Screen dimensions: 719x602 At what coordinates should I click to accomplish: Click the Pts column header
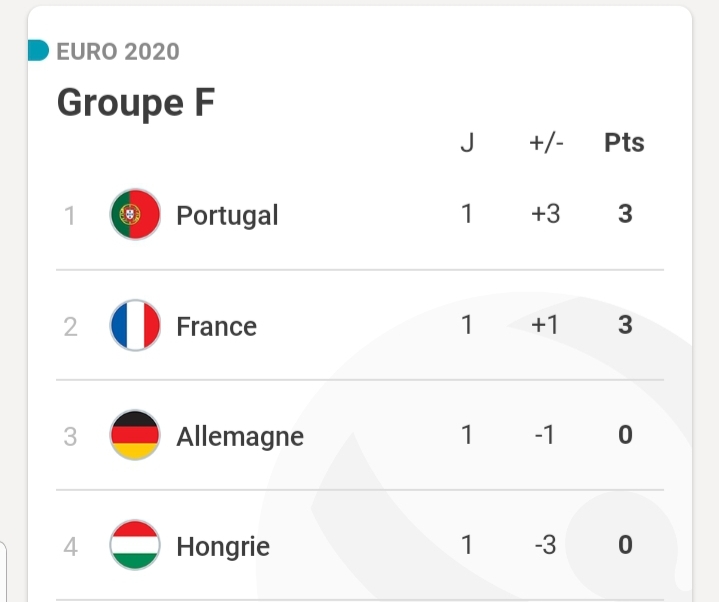tap(624, 143)
